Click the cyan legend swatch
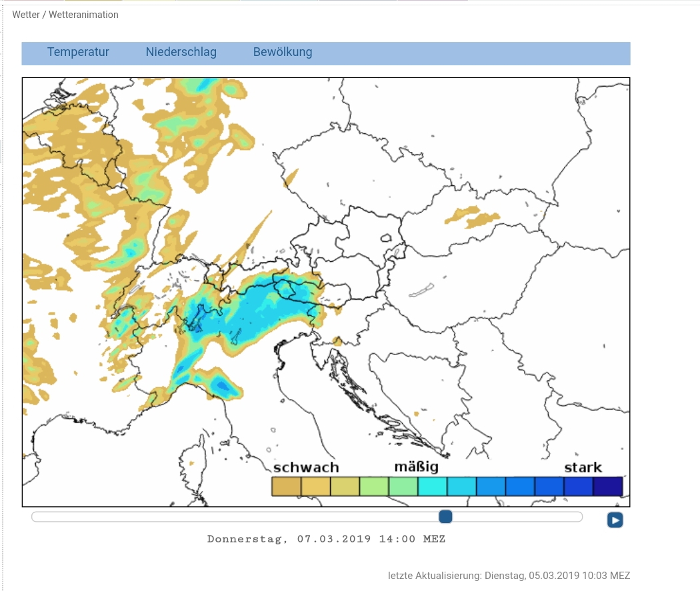The image size is (700, 591). click(433, 486)
